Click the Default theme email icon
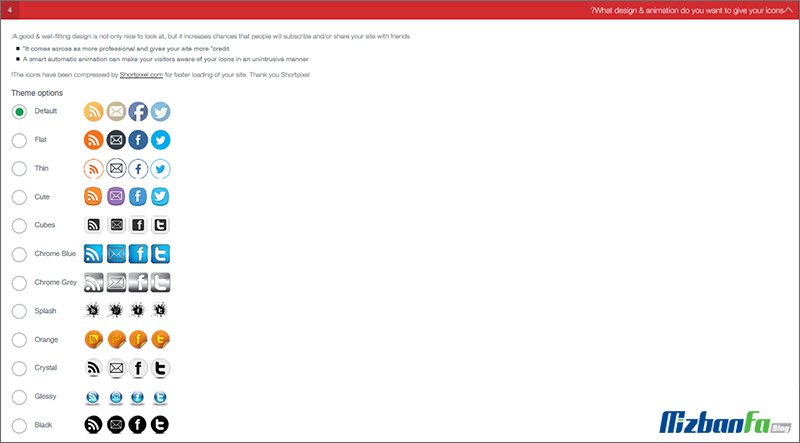 pos(116,111)
